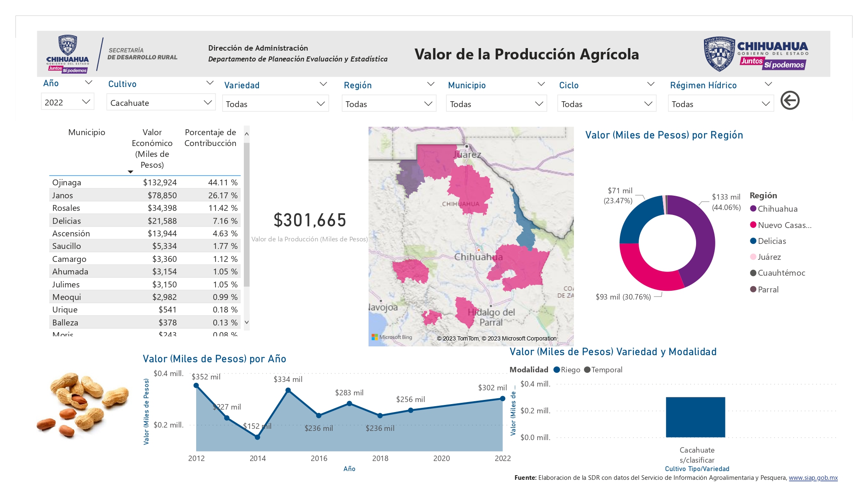The image size is (868, 502).
Task: Open the Régimen Hídrico dropdown showing Todas
Action: [x=721, y=104]
